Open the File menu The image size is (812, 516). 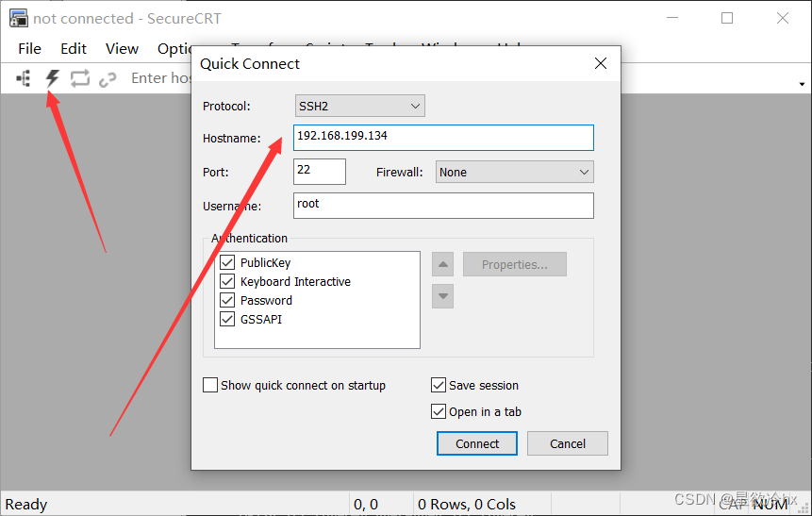click(29, 49)
